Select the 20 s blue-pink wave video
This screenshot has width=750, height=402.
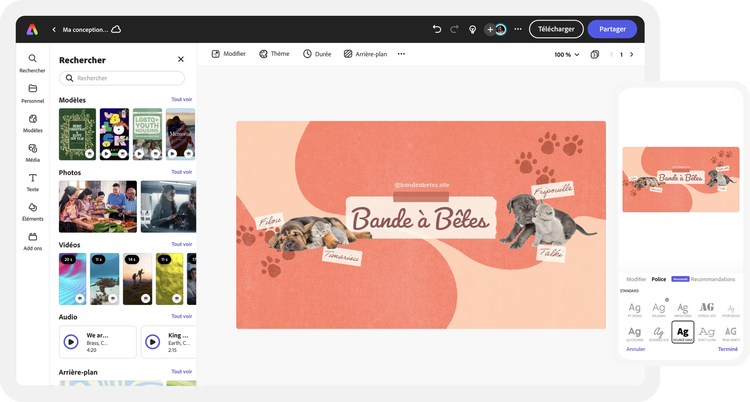[x=73, y=279]
